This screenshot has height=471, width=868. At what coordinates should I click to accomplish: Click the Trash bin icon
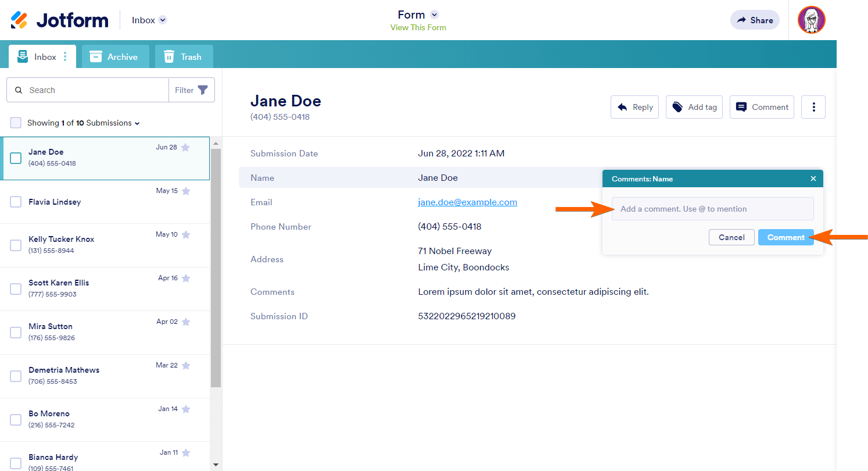pyautogui.click(x=169, y=56)
